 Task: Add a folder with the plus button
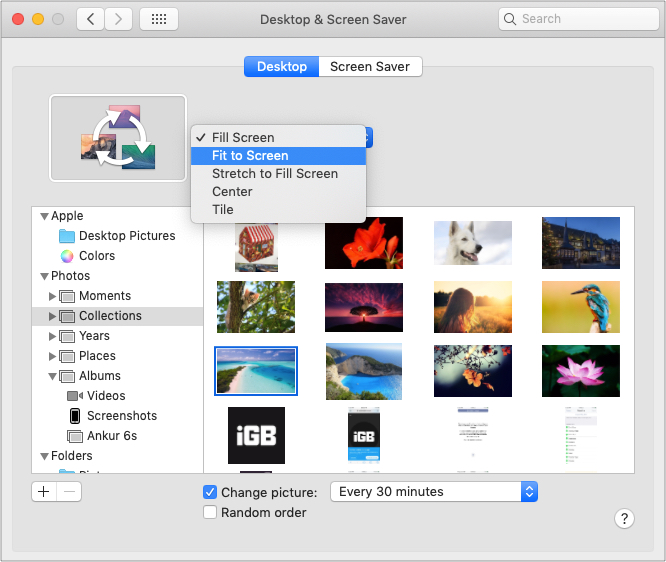tap(44, 492)
